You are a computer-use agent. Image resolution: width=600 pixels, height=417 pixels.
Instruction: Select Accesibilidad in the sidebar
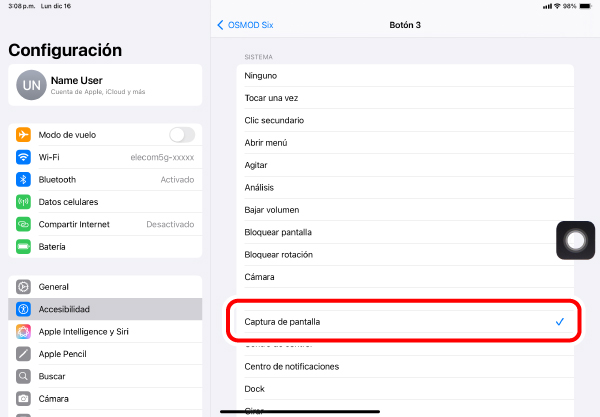point(105,310)
